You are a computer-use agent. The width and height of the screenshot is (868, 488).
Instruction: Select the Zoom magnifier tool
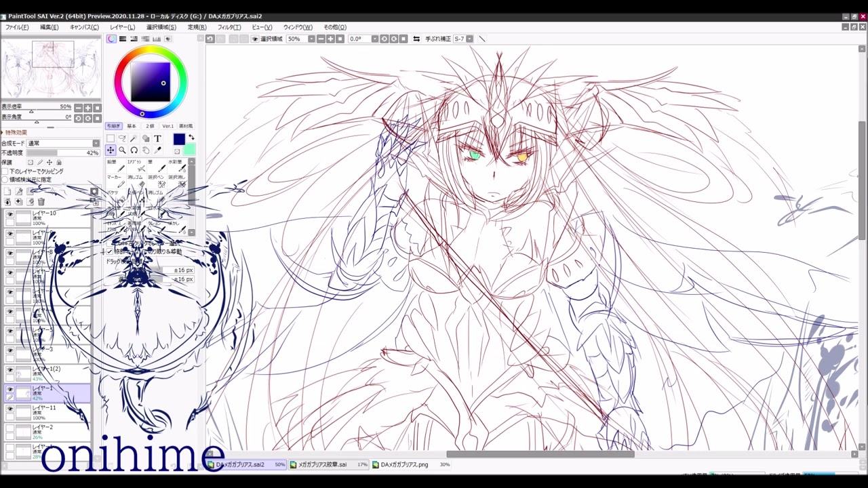point(122,150)
